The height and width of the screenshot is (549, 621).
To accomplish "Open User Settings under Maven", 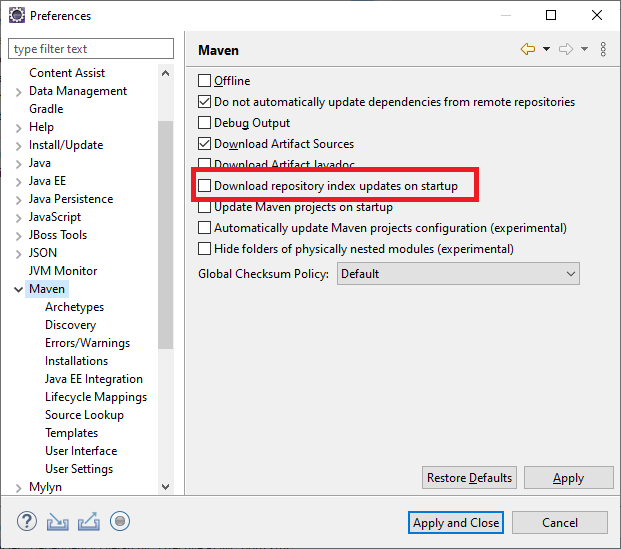I will pos(79,469).
